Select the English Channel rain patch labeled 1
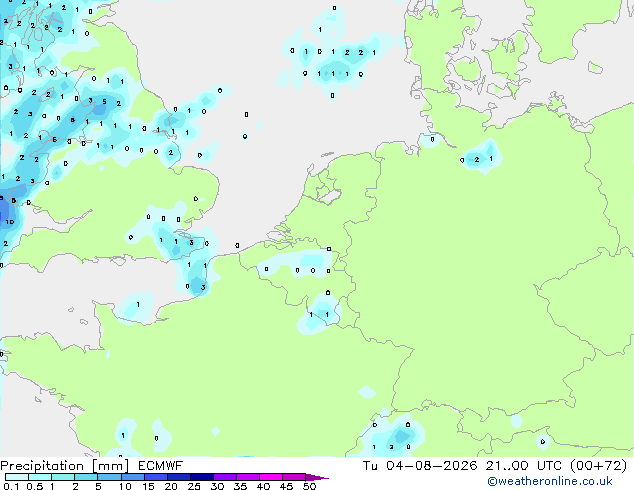 click(133, 307)
